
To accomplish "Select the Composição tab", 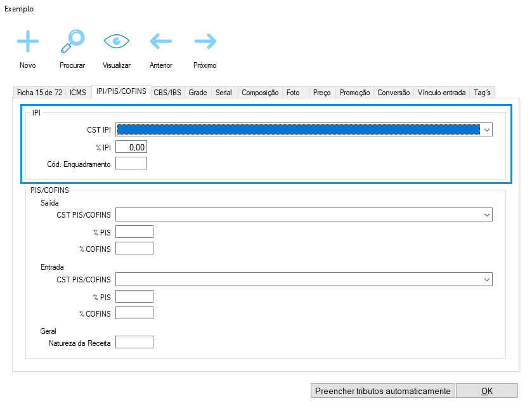I will pyautogui.click(x=260, y=93).
